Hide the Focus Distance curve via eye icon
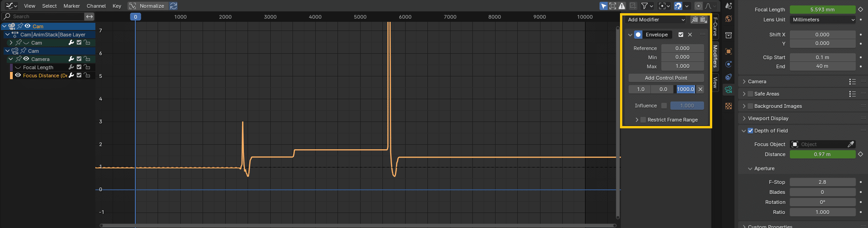 (18, 76)
